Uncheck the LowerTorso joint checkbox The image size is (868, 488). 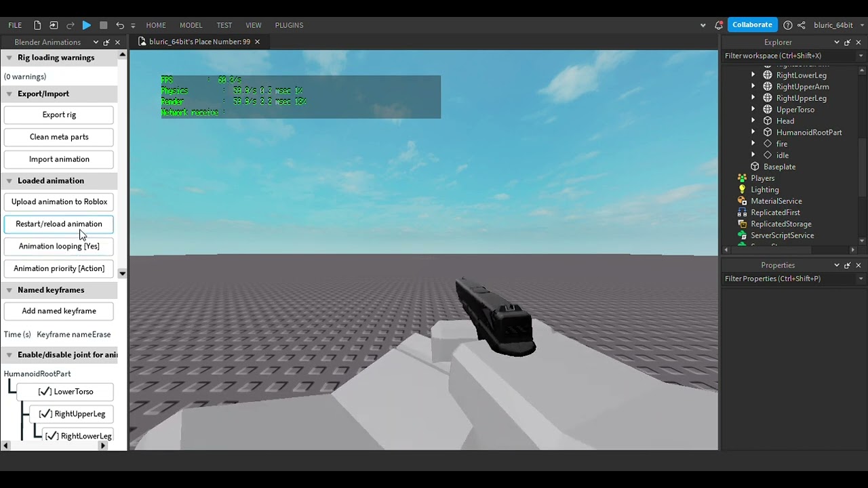click(x=45, y=392)
